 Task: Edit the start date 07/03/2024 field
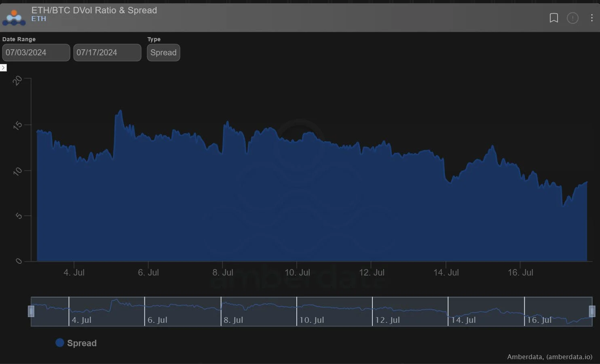click(x=36, y=53)
